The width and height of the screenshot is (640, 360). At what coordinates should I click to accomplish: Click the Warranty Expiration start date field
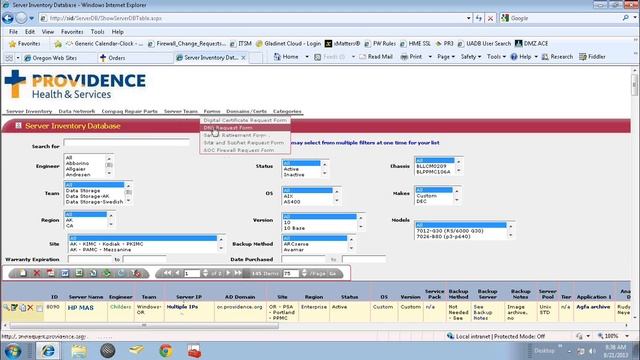point(90,260)
